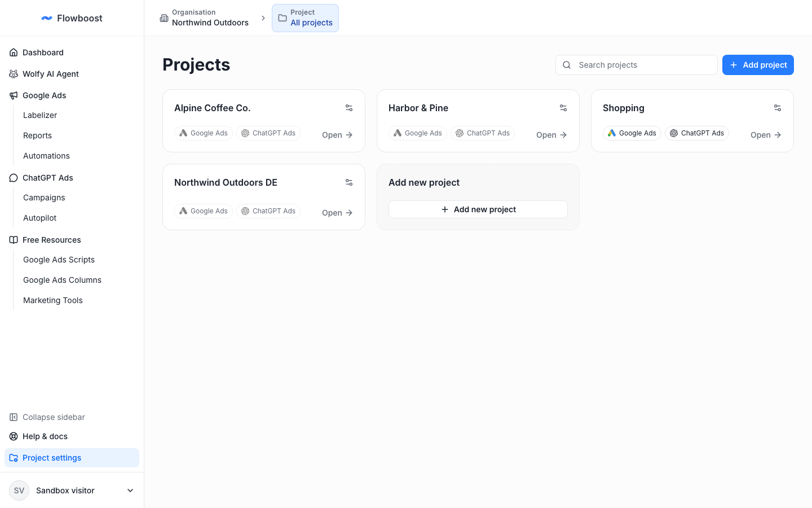Screen dimensions: 812x508
Task: Click the Collapse sidebar panel icon
Action: coord(14,417)
